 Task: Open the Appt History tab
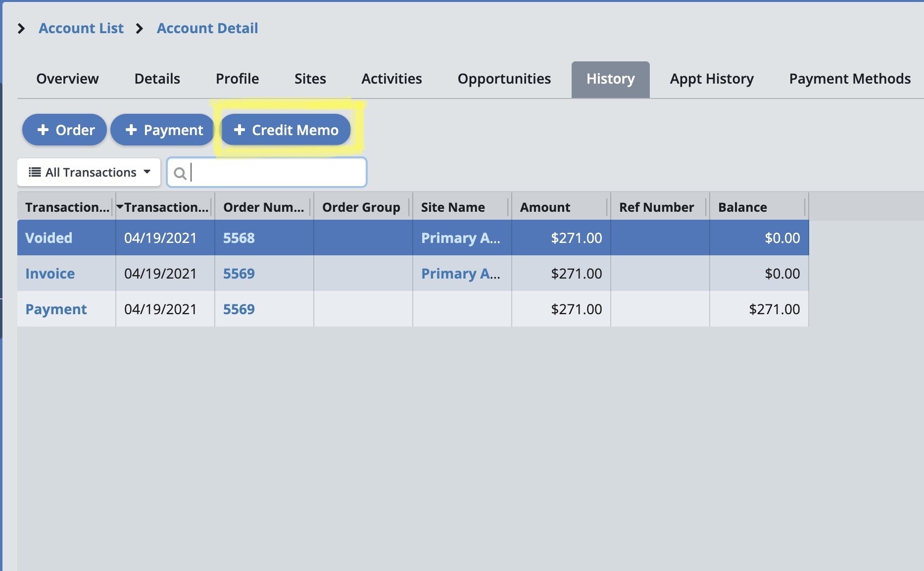tap(711, 79)
